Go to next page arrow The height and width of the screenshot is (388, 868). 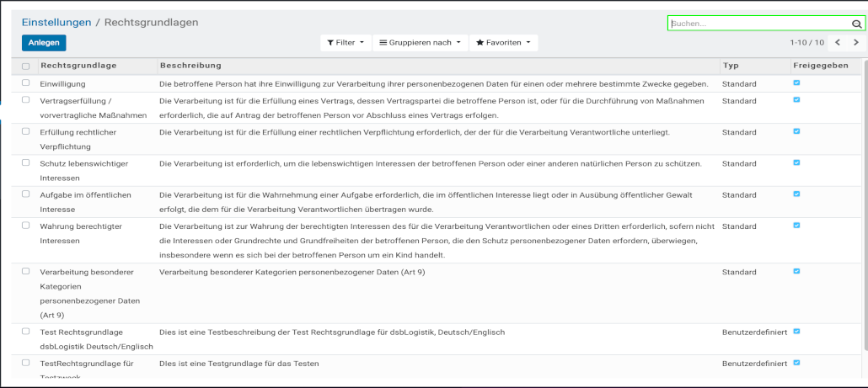(x=856, y=42)
